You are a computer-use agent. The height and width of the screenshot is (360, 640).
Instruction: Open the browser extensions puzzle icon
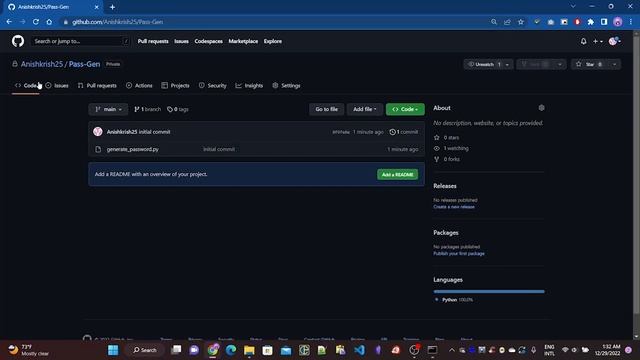[x=590, y=22]
